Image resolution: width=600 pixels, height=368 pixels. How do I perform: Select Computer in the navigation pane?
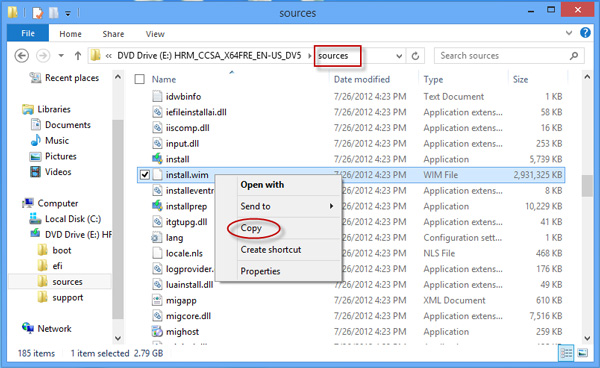[x=58, y=204]
